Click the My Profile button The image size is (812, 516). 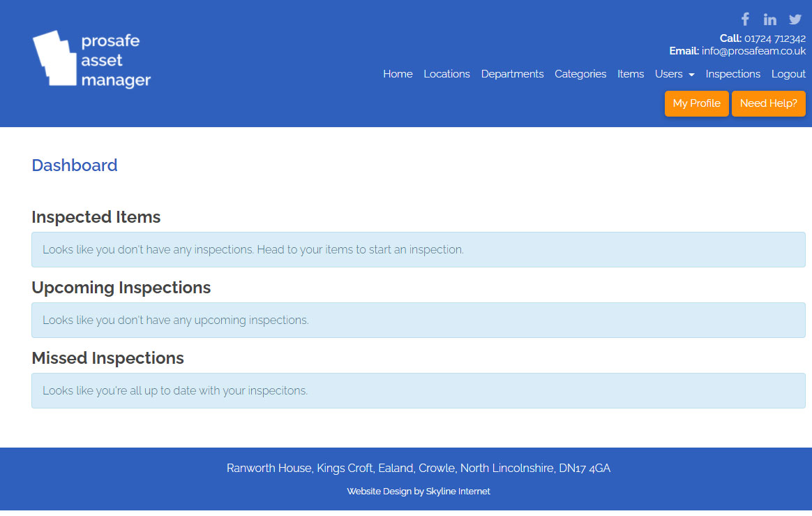(696, 103)
